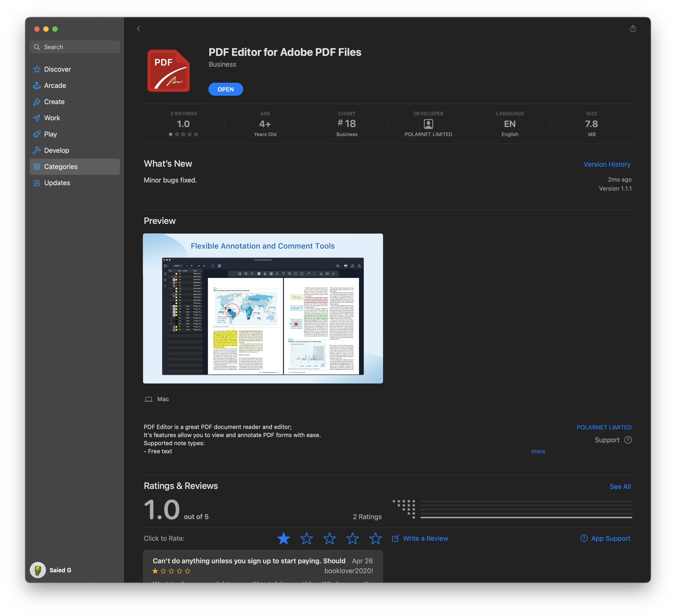Rate the app five stars
The image size is (676, 616).
pos(376,538)
